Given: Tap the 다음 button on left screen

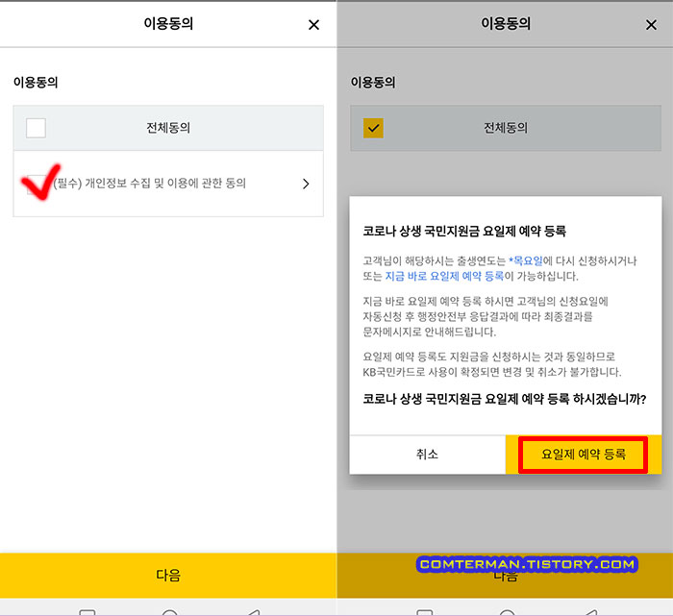Looking at the screenshot, I should (168, 576).
